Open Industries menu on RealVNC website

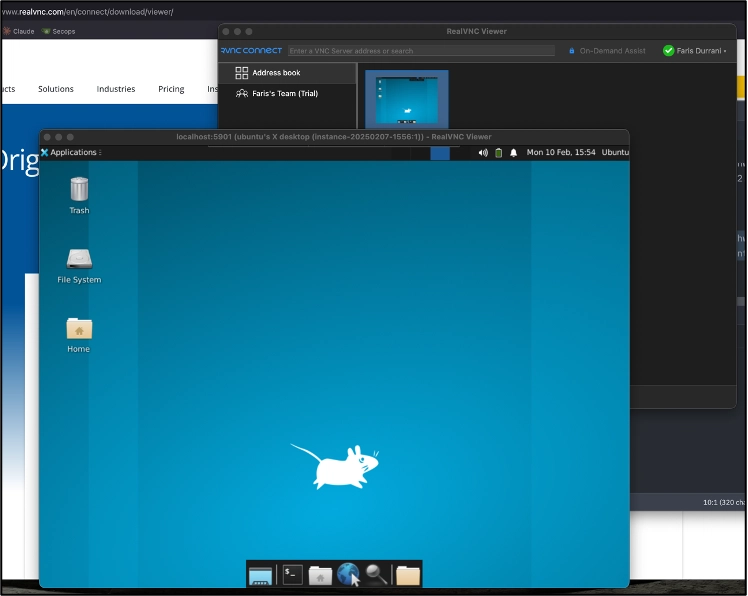pos(116,89)
